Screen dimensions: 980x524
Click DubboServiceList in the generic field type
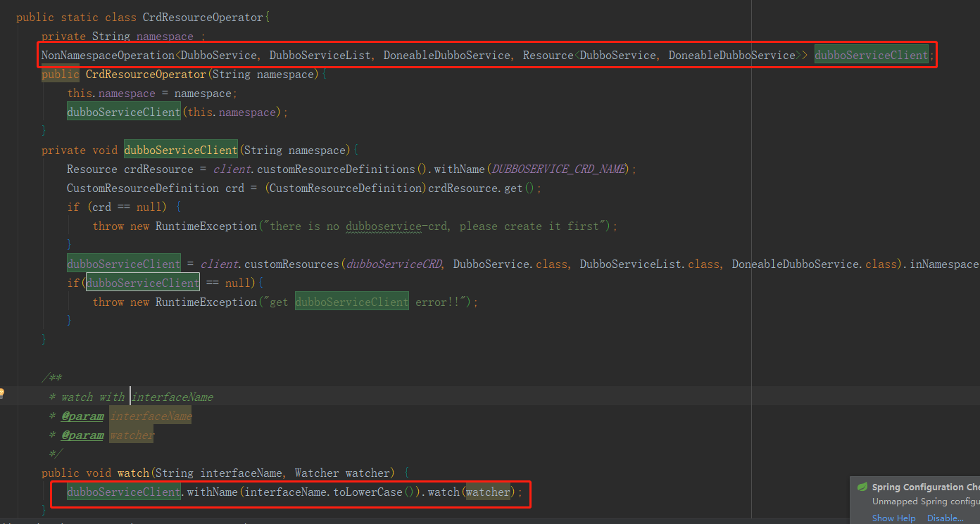pyautogui.click(x=320, y=55)
